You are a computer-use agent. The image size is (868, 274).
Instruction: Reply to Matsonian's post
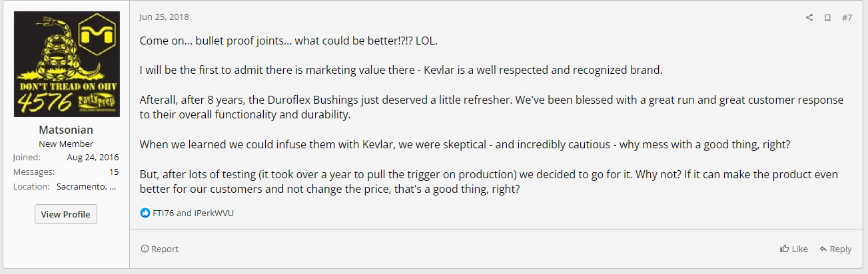[x=835, y=249]
